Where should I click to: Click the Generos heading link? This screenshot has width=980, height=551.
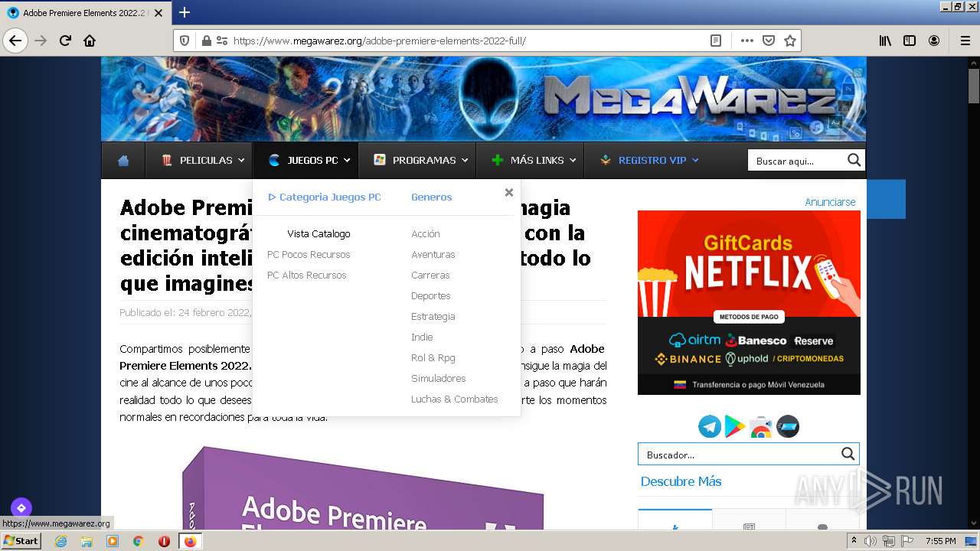pyautogui.click(x=432, y=197)
